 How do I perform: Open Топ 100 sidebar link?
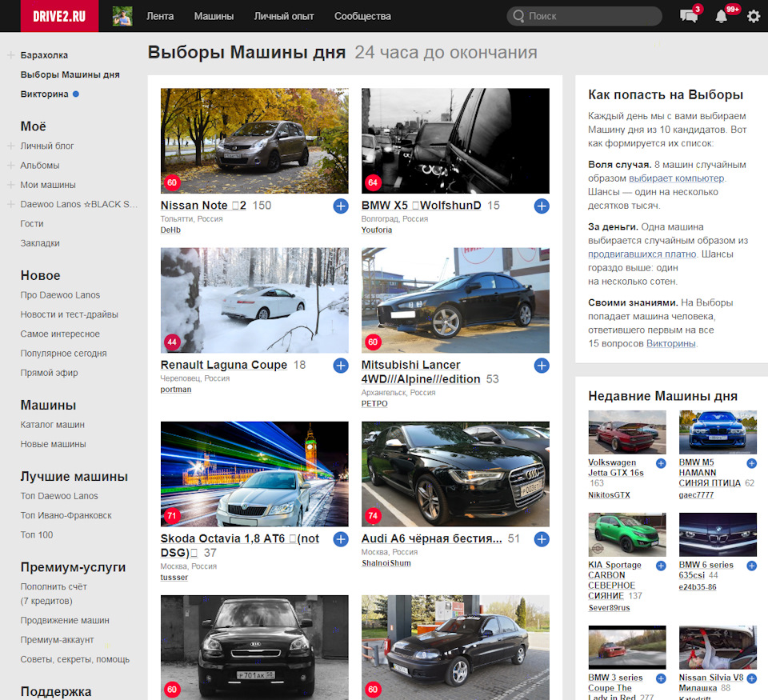(37, 535)
